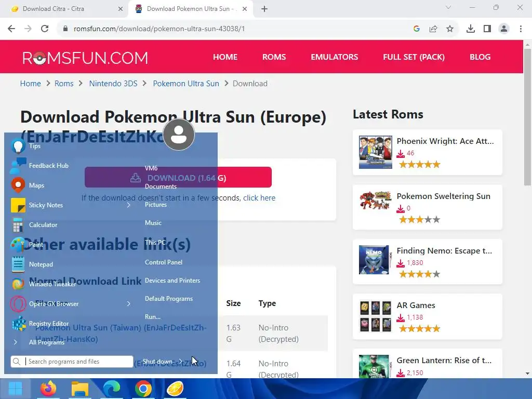Click the browser address bar URL
The image size is (532, 399).
pos(159,29)
